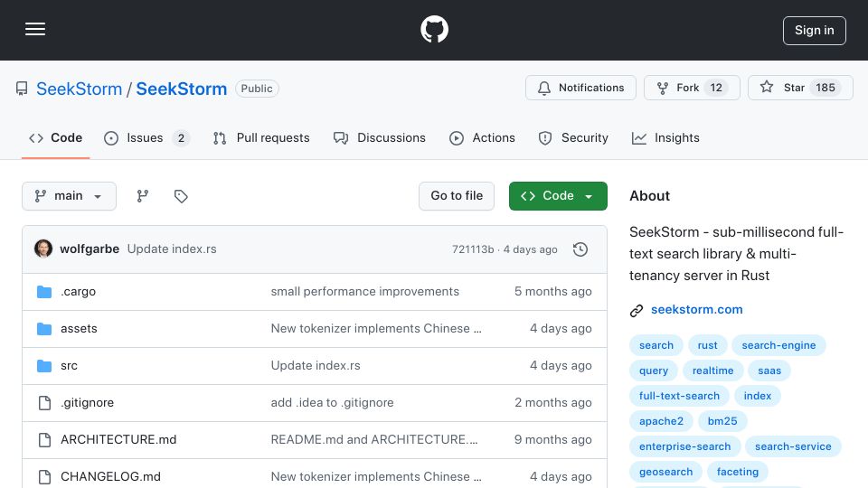Image resolution: width=868 pixels, height=488 pixels.
Task: Click the .gitignore file icon
Action: pyautogui.click(x=44, y=403)
